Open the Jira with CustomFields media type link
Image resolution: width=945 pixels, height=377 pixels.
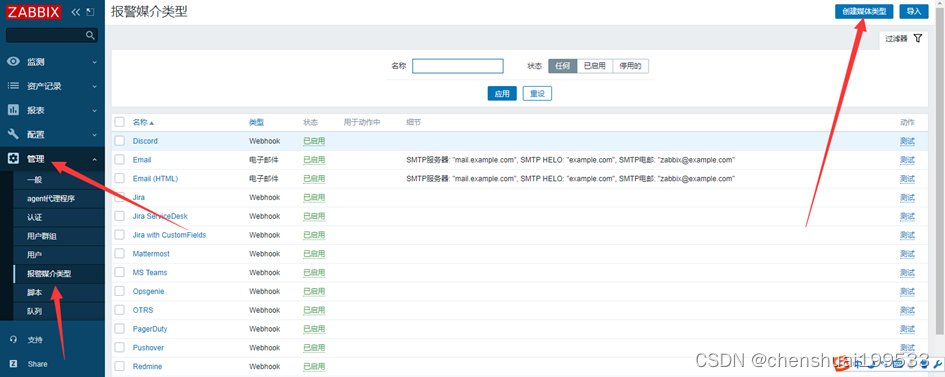pyautogui.click(x=169, y=235)
